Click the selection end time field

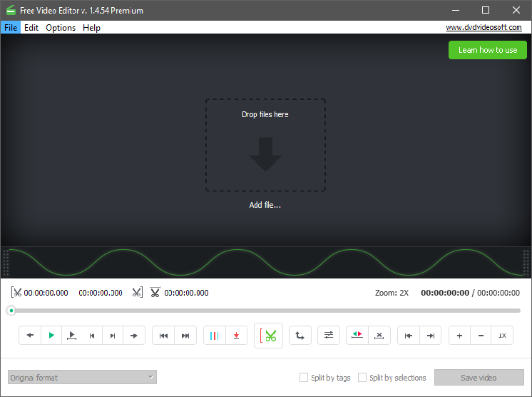point(101,293)
